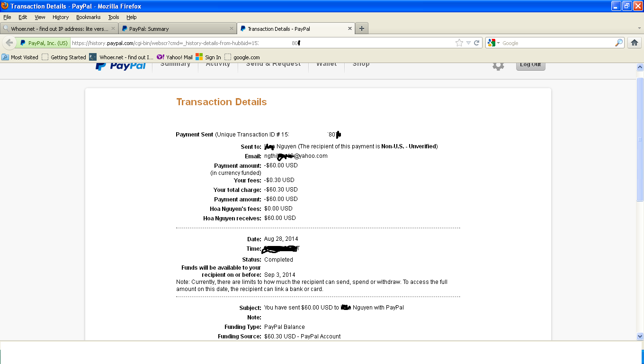Click the Completed status text
The height and width of the screenshot is (364, 644).
coord(278,260)
